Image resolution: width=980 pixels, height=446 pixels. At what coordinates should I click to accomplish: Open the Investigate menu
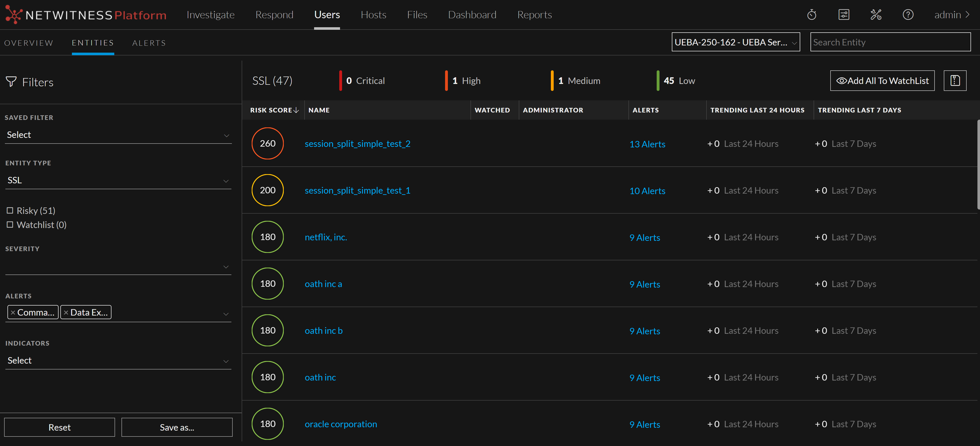210,15
